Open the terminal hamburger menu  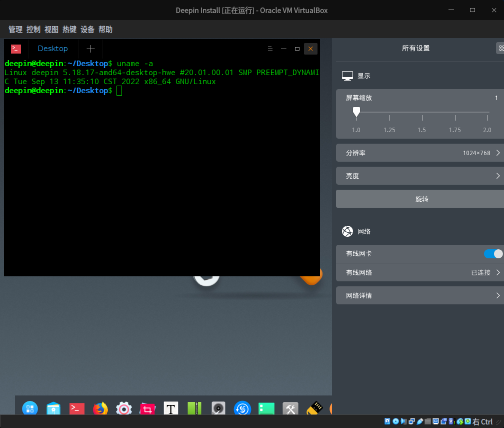tap(270, 49)
